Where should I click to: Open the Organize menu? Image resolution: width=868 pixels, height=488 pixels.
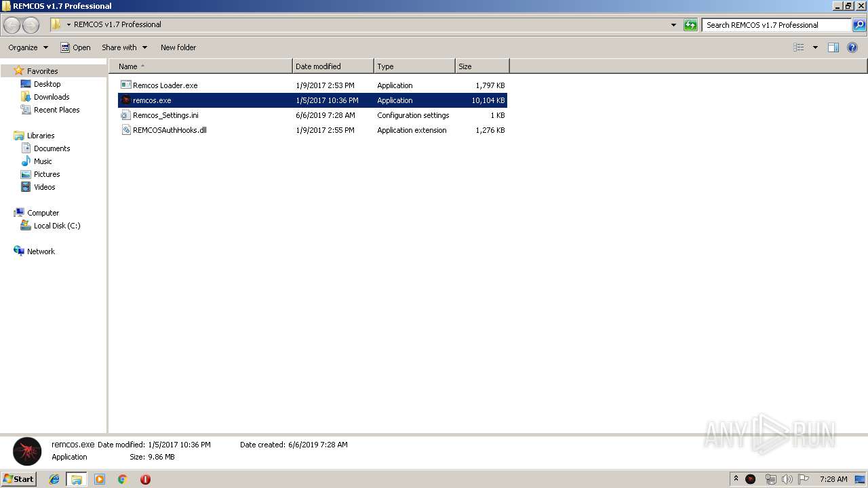[x=28, y=47]
